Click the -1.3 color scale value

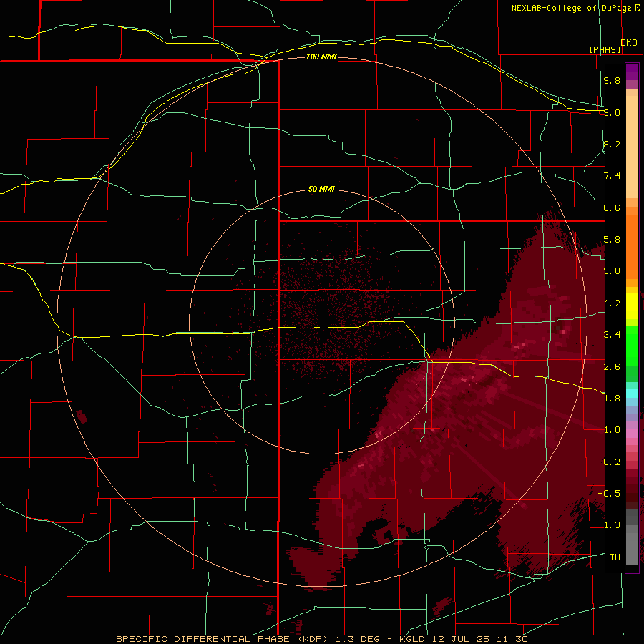(609, 525)
